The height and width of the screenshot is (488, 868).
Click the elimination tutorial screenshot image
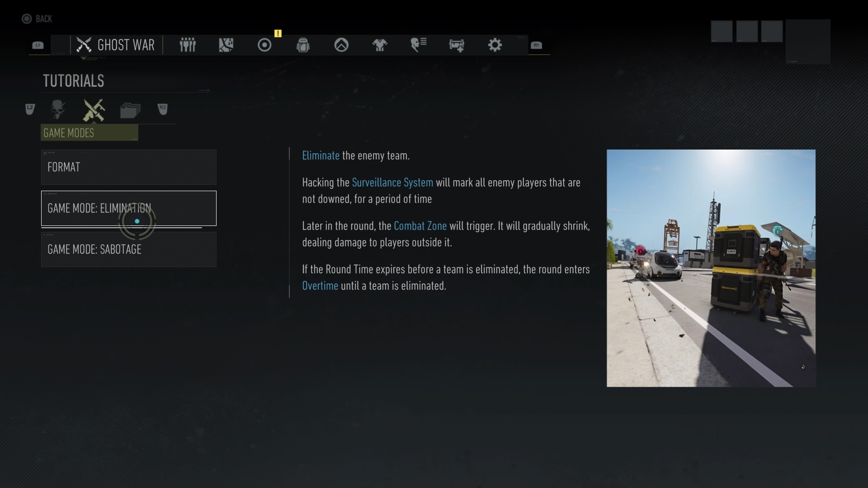click(x=711, y=268)
